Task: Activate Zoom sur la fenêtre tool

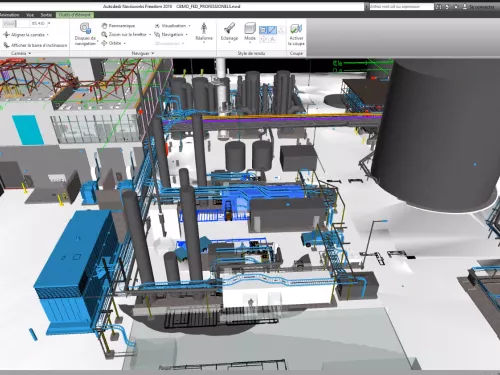Action: (124, 34)
